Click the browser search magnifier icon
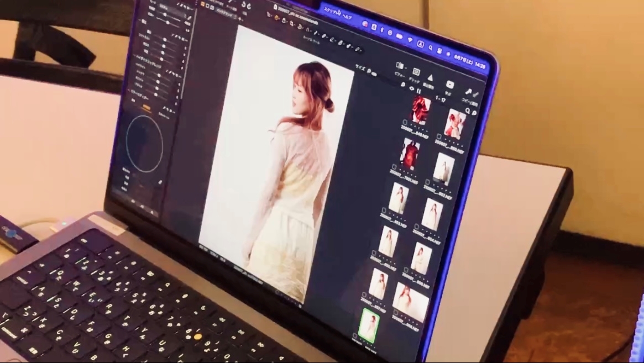Image resolution: width=644 pixels, height=363 pixels. click(468, 112)
